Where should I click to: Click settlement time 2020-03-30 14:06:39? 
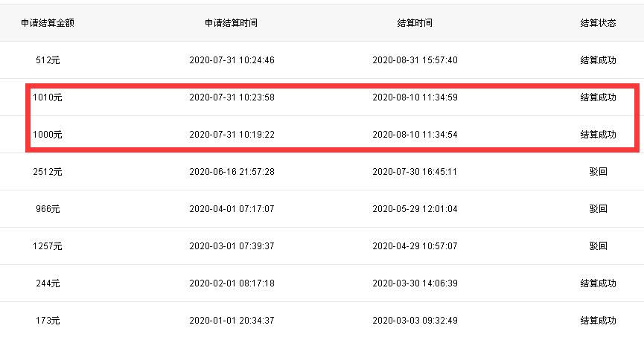(415, 283)
